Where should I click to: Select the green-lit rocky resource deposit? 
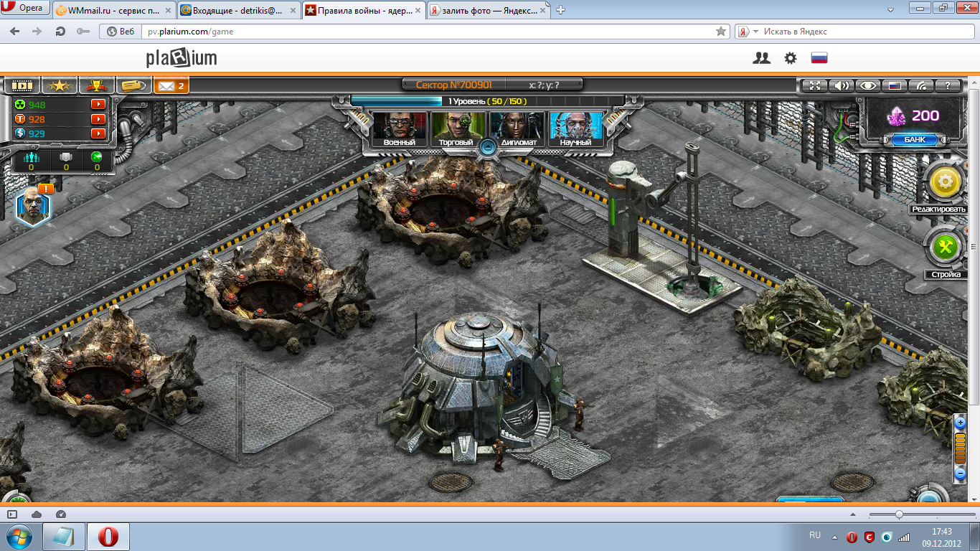tap(807, 326)
